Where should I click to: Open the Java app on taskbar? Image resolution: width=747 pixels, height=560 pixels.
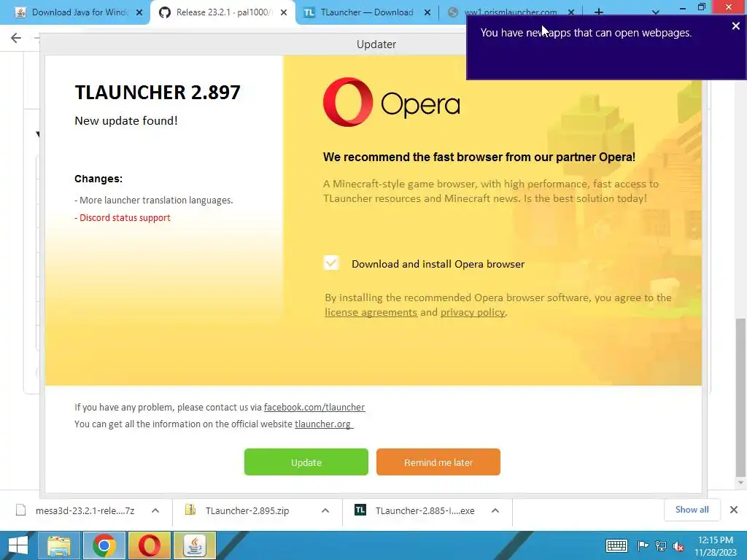coord(195,545)
